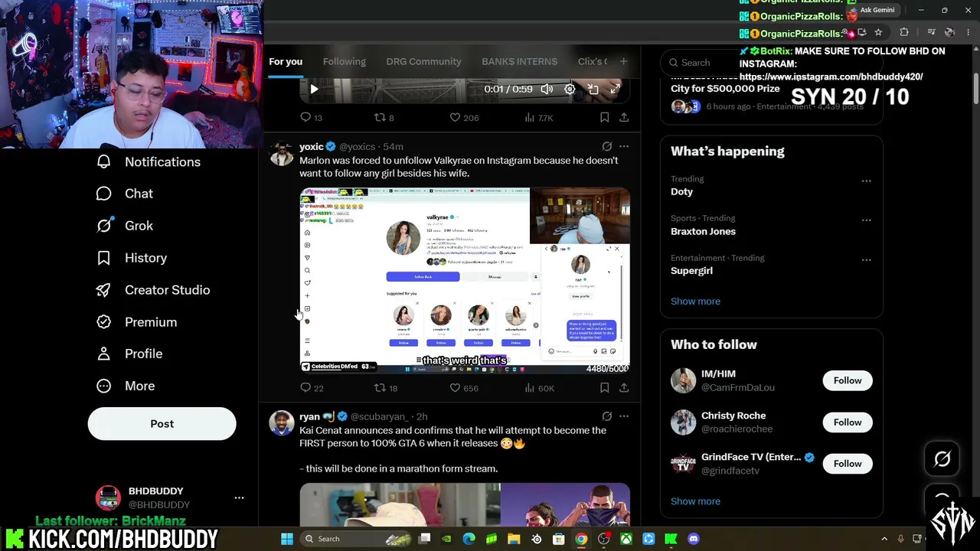The image size is (980, 551).
Task: Go to Profile via sidebar
Action: click(x=129, y=354)
